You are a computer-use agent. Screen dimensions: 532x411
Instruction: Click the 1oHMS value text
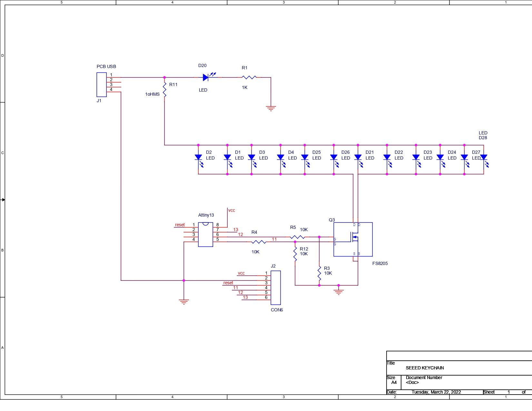point(152,94)
